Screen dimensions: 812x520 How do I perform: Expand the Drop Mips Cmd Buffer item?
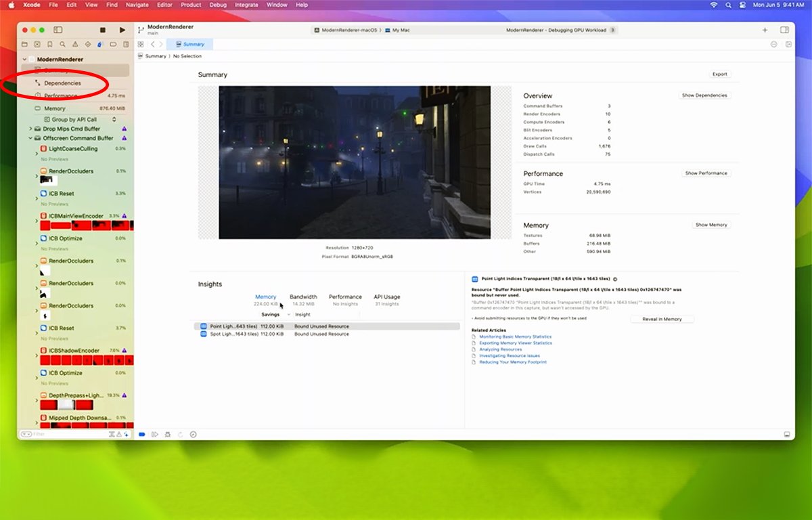[x=30, y=129]
